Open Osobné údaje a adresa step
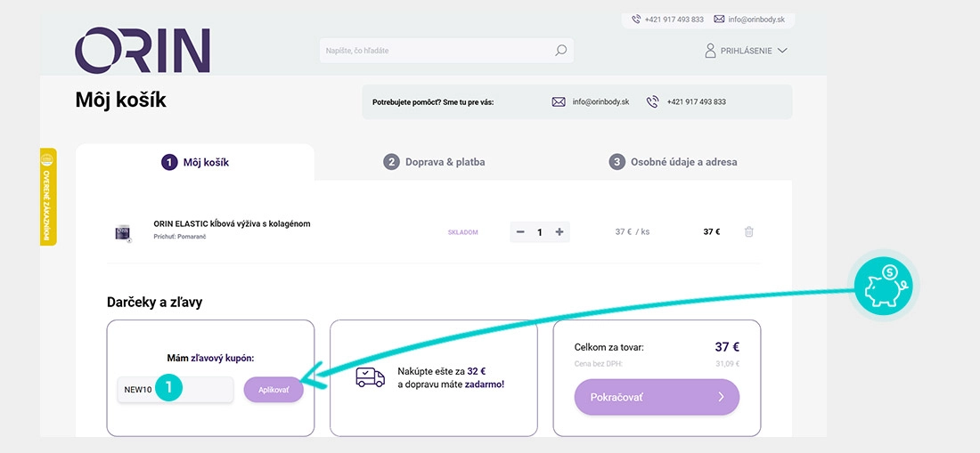980x453 pixels. [x=674, y=162]
